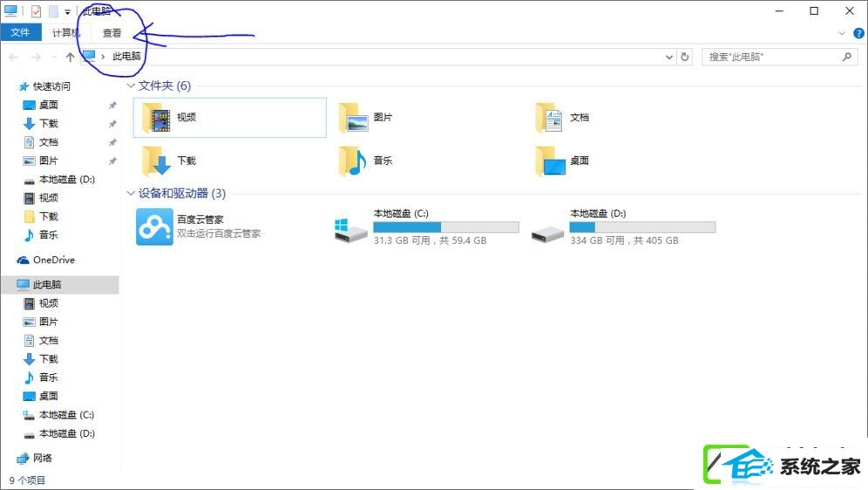Select 此电脑 in navigation pane
Viewport: 868px width, 490px height.
[60, 284]
